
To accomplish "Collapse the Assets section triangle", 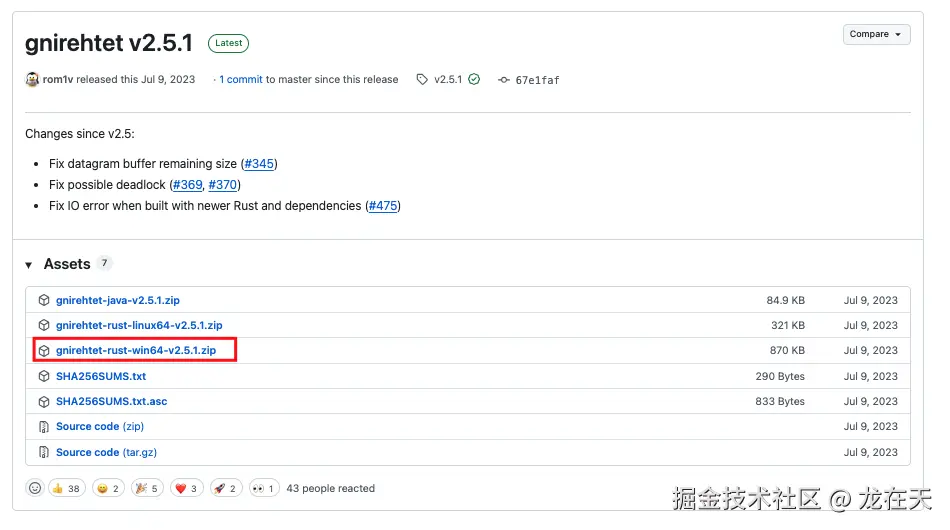I will click(x=28, y=265).
